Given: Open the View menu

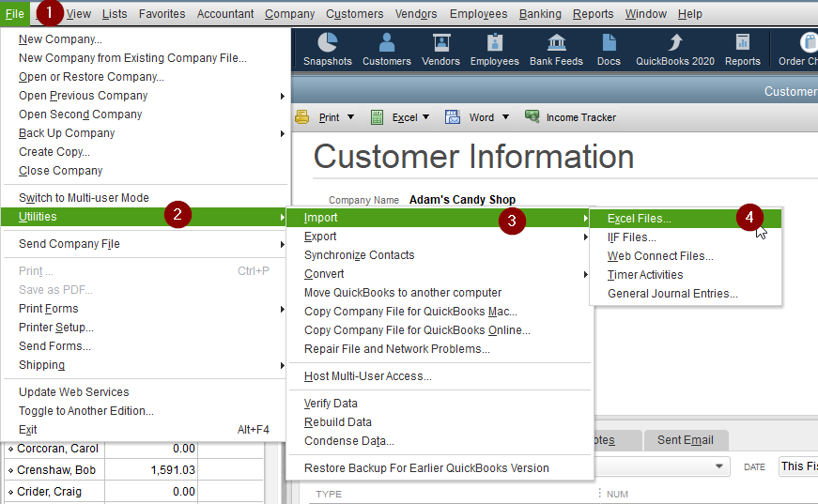Looking at the screenshot, I should click(x=78, y=14).
